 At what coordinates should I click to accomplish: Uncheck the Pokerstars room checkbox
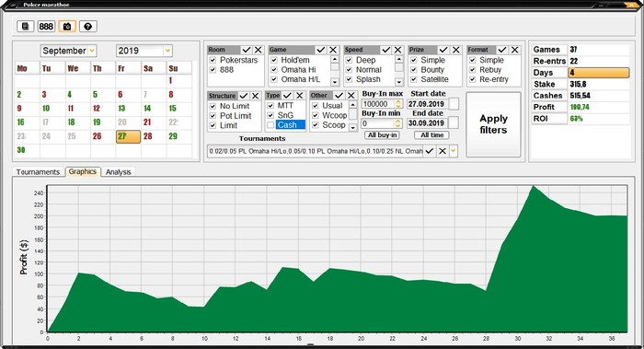click(213, 60)
